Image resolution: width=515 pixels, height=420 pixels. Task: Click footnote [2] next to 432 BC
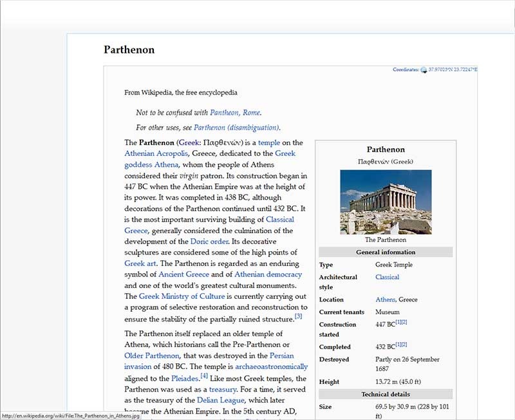(x=404, y=345)
